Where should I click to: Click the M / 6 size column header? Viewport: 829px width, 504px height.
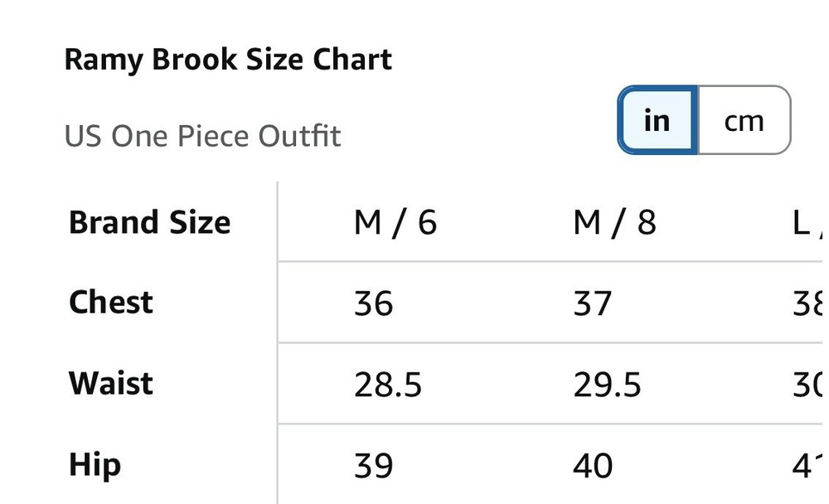(395, 222)
